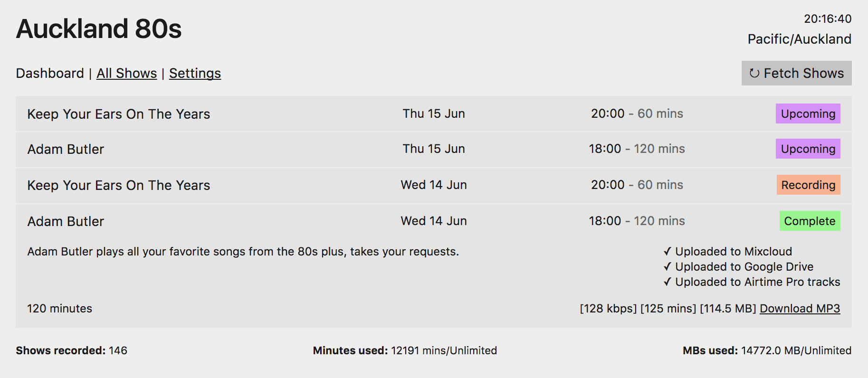This screenshot has width=868, height=378.
Task: Click the Uploaded to Google Drive checkmark
Action: click(x=668, y=266)
